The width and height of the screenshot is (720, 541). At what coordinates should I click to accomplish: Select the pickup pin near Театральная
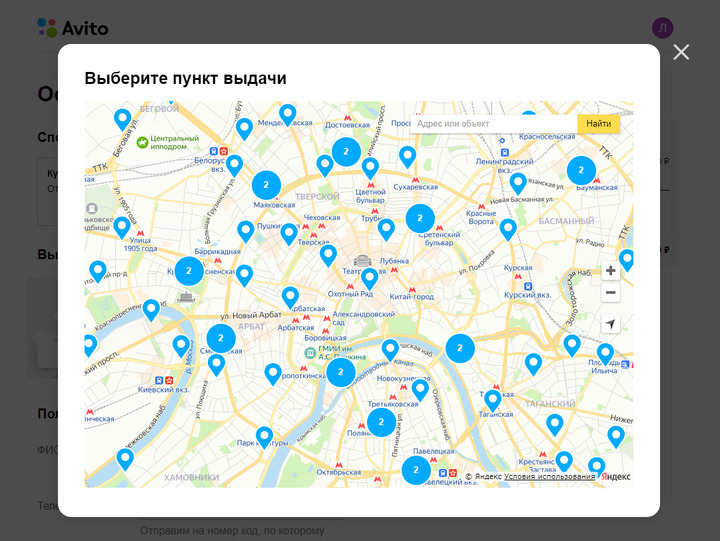(369, 277)
